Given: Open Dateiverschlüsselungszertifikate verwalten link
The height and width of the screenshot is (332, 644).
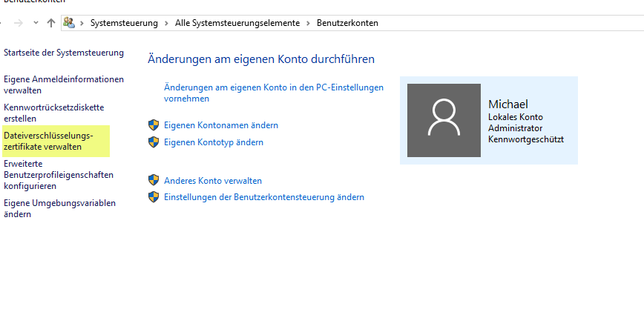Looking at the screenshot, I should pos(48,141).
